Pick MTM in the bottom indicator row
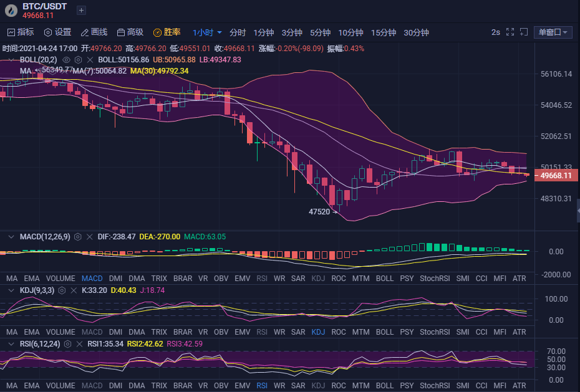This screenshot has height=392, width=580. (x=360, y=385)
